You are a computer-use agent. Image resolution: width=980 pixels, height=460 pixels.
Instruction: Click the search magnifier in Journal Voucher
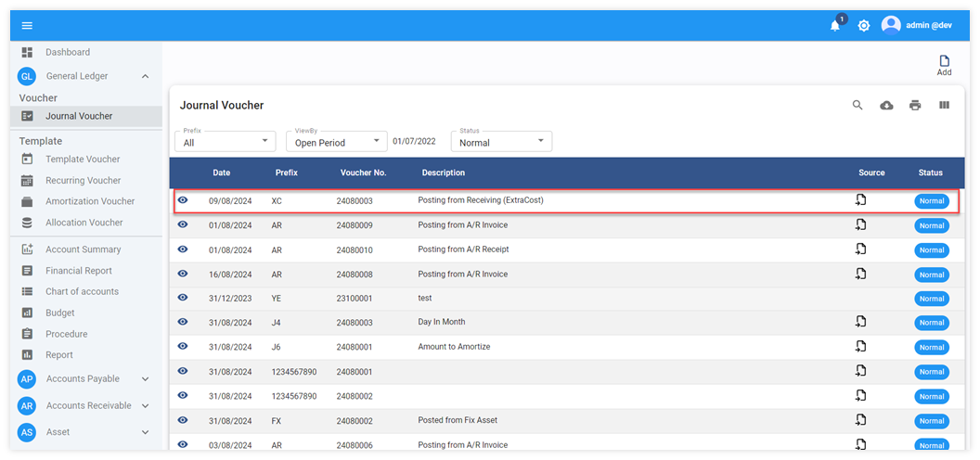(x=857, y=106)
